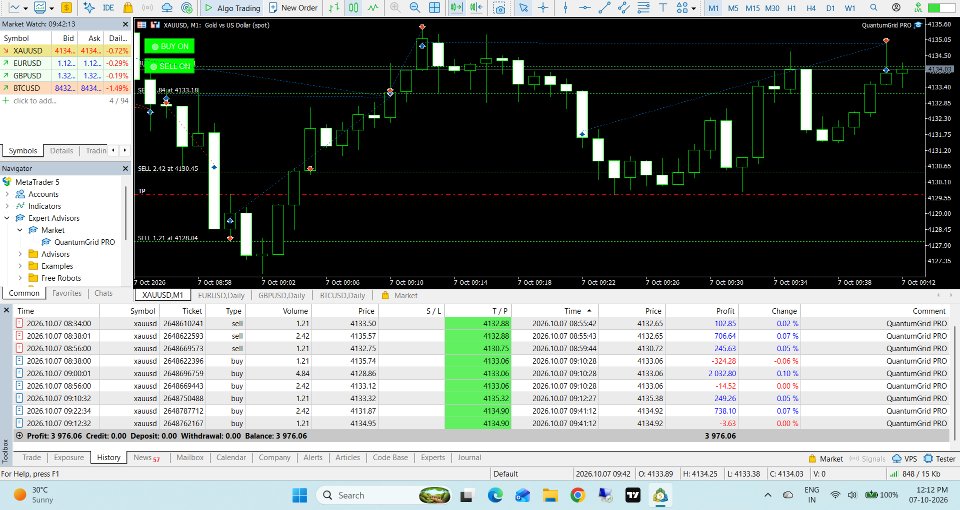Toggle chart auto scroll
This screenshot has width=960, height=510.
pos(456,7)
